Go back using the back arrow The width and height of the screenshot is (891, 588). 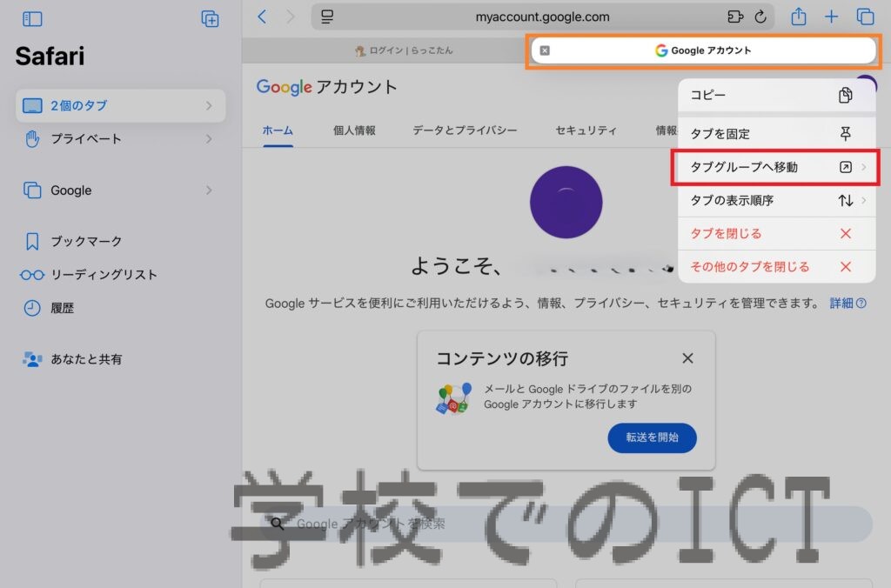262,17
